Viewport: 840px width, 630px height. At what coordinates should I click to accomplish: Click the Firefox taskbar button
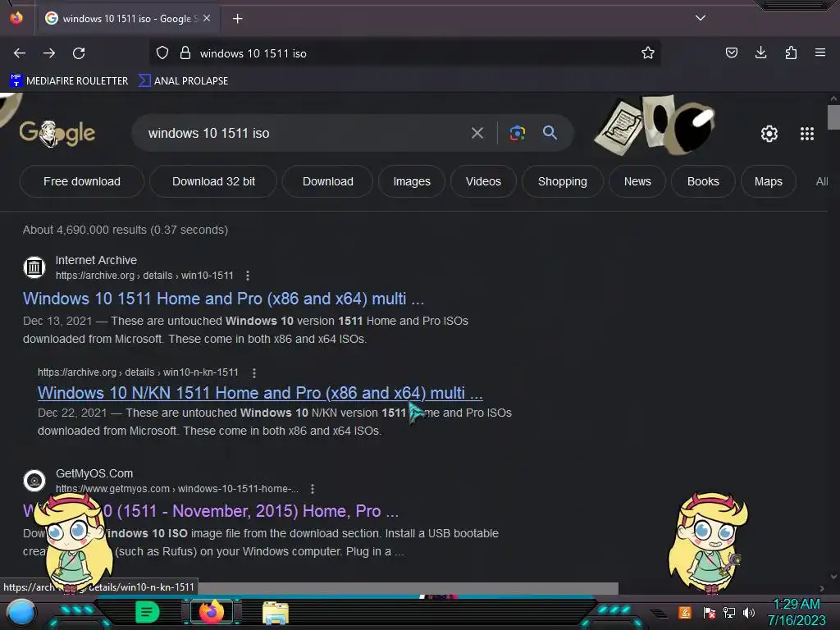pyautogui.click(x=211, y=612)
